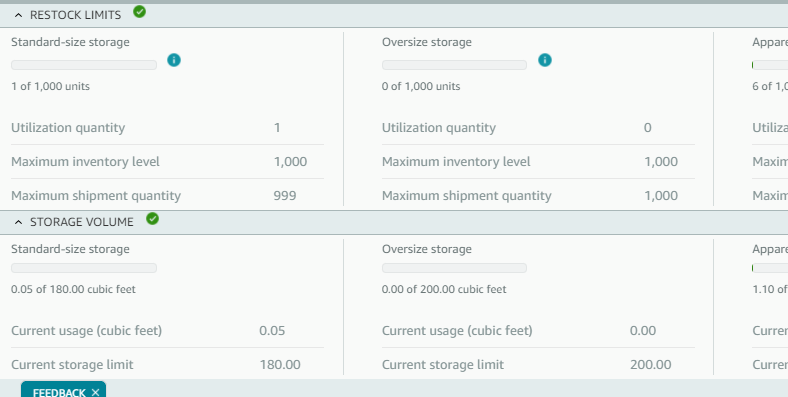Select the "1 of 1,000 units" text
The image size is (788, 397).
[50, 86]
